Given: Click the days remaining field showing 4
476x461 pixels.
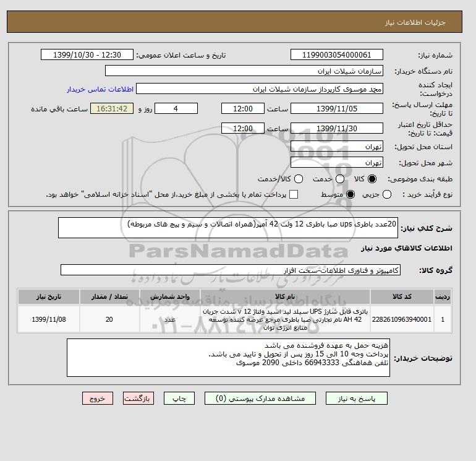Looking at the screenshot, I should click(x=176, y=108).
